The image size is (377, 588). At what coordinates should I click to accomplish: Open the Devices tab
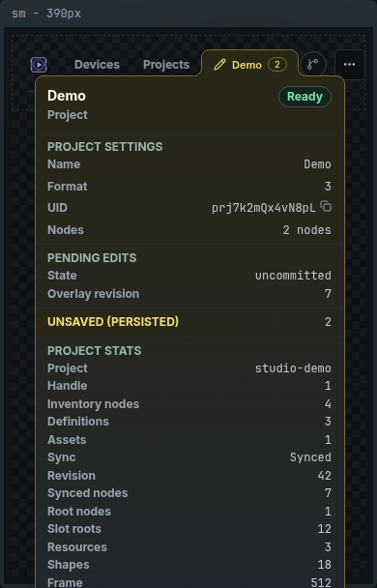[97, 65]
